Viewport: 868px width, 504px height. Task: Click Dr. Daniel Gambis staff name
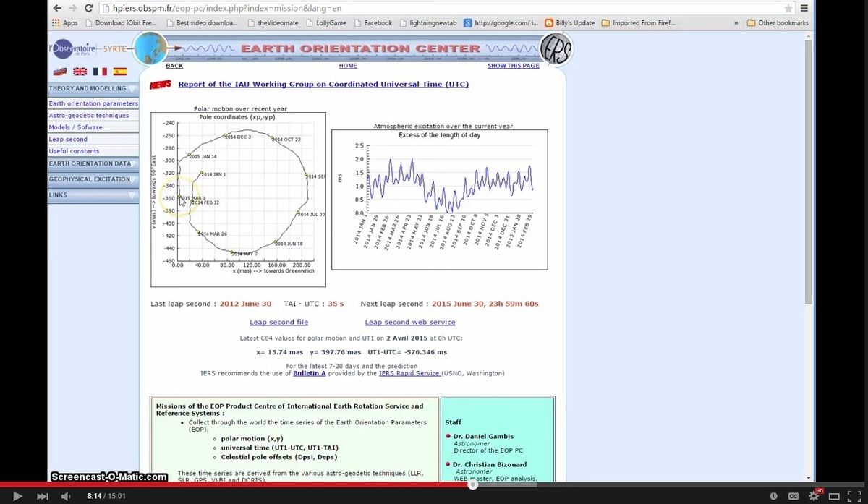[482, 437]
